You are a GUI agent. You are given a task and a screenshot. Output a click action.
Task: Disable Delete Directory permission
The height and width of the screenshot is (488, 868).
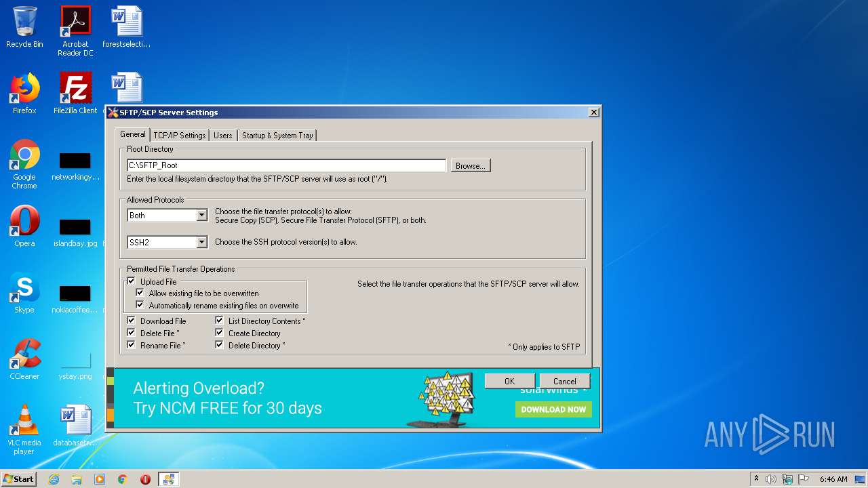click(220, 345)
